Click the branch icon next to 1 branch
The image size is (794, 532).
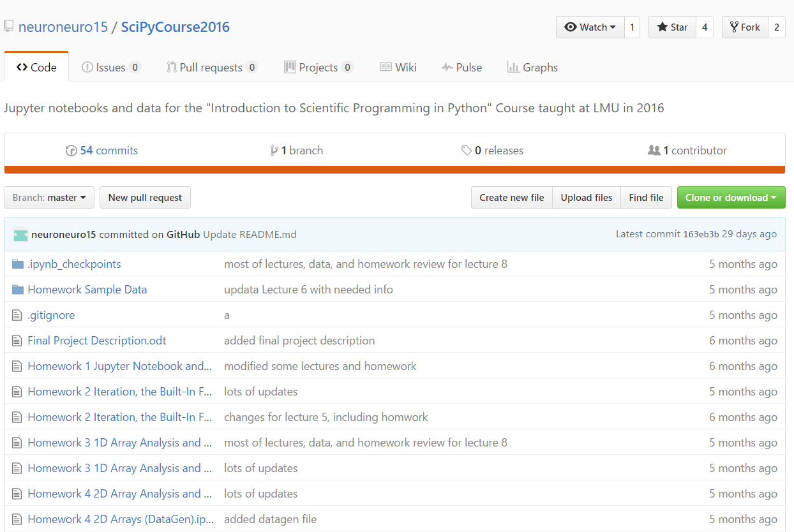point(274,151)
